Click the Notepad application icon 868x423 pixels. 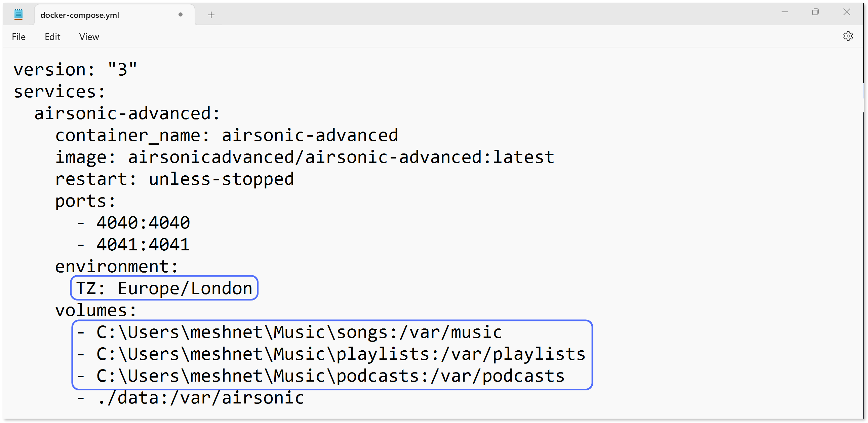coord(18,14)
